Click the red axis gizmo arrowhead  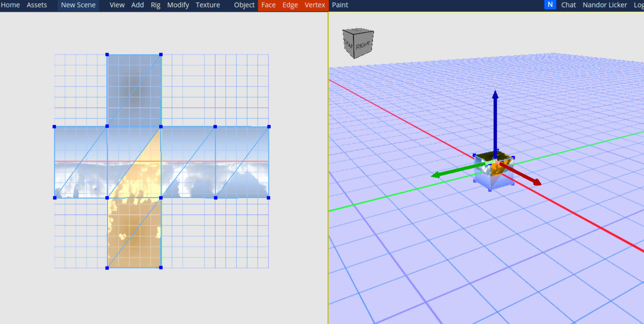click(x=536, y=182)
